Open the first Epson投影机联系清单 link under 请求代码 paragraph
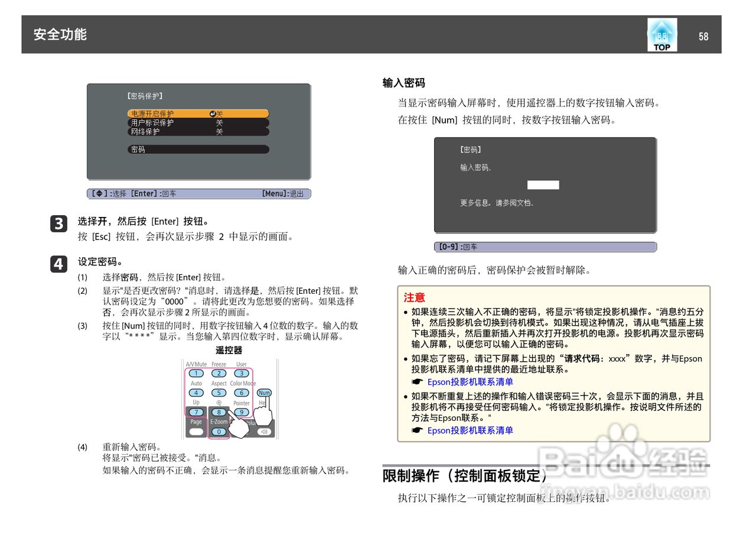This screenshot has width=756, height=535. tap(470, 382)
